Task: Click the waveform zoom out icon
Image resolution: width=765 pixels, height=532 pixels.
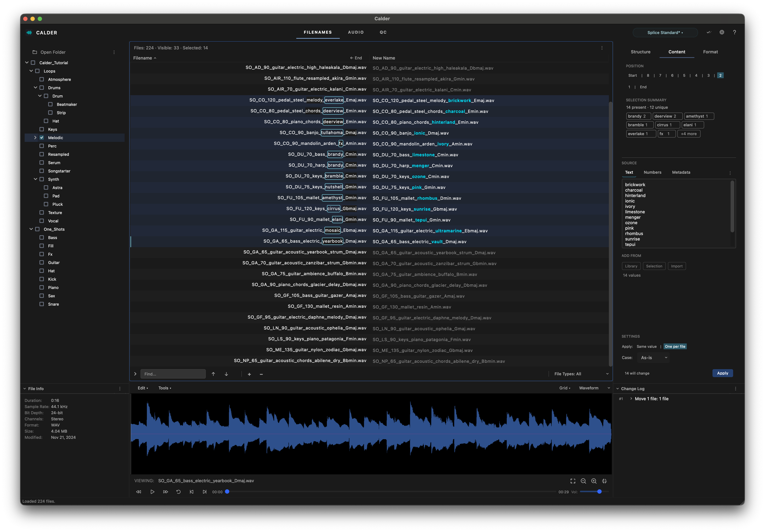Action: click(x=583, y=481)
